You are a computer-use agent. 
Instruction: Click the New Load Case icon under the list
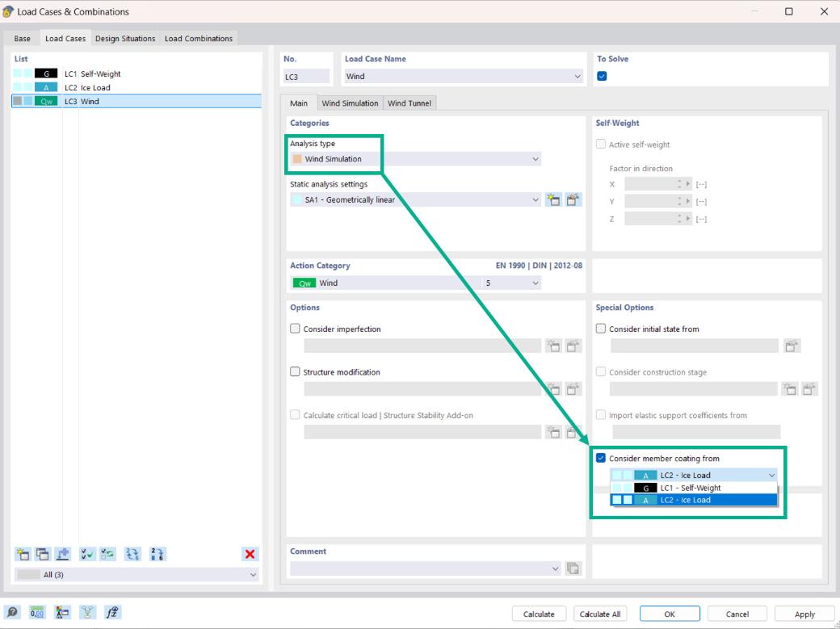(23, 553)
